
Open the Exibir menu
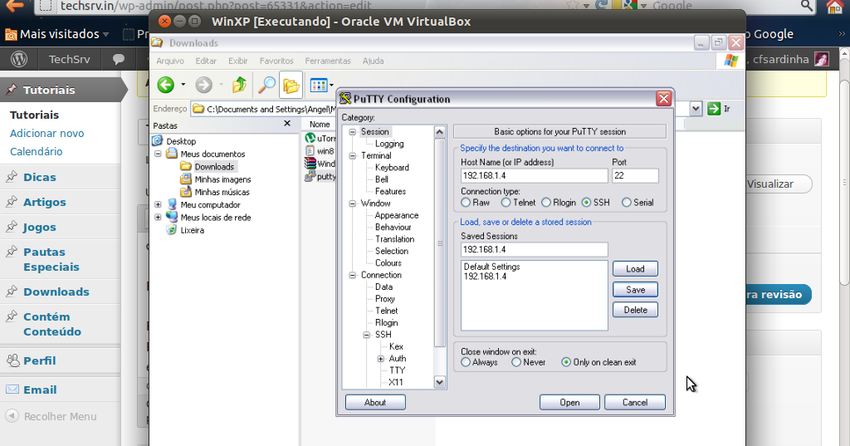[238, 61]
